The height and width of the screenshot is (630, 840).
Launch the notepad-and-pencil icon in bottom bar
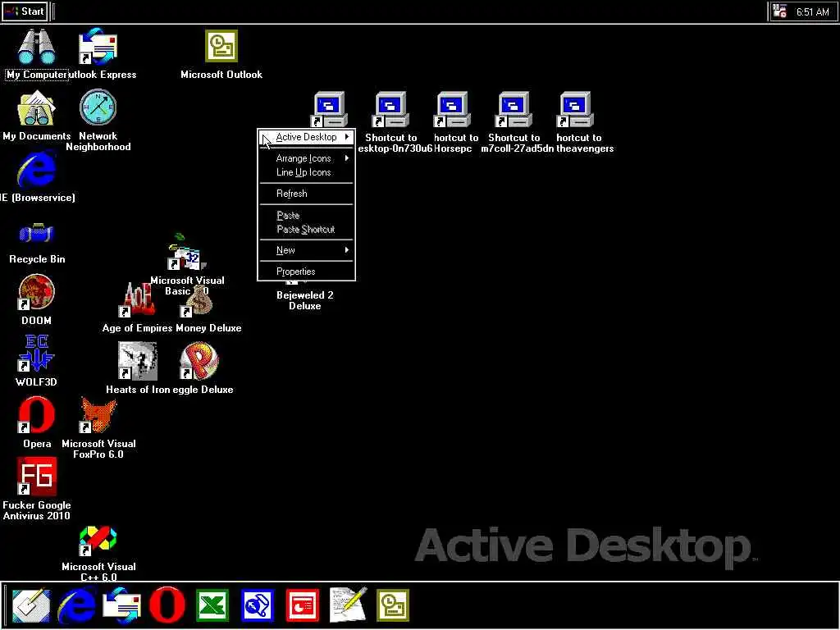[x=348, y=605]
